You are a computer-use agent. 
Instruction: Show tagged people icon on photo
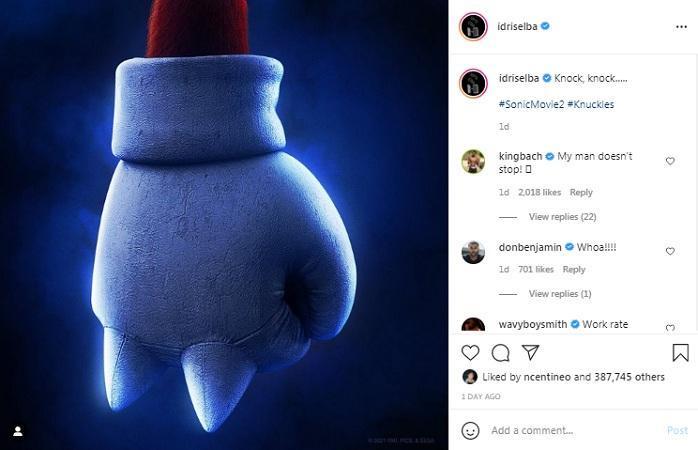(x=18, y=431)
